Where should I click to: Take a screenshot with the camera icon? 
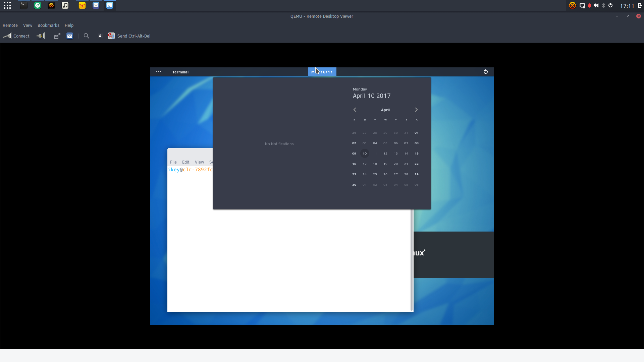(x=70, y=36)
